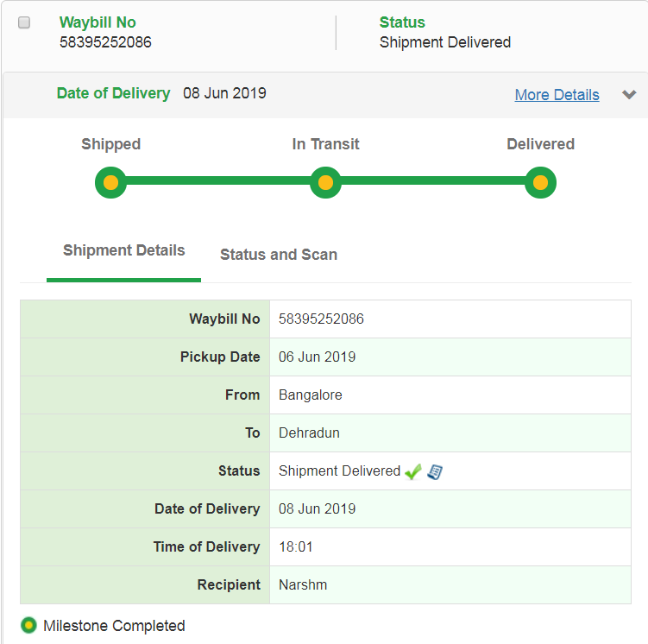Image resolution: width=648 pixels, height=644 pixels.
Task: Click the waybill number in the header
Action: point(105,41)
